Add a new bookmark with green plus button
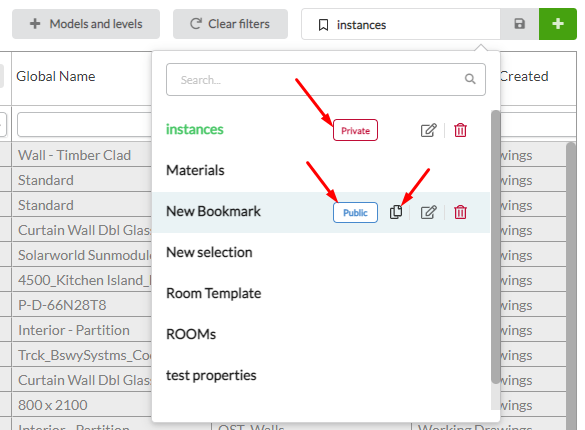Image resolution: width=585 pixels, height=430 pixels. point(558,24)
